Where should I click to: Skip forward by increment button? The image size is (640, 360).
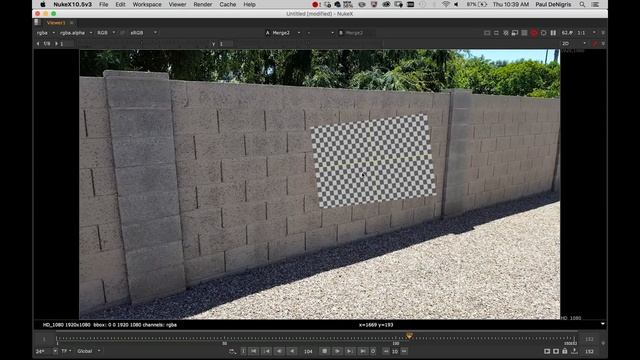404,351
